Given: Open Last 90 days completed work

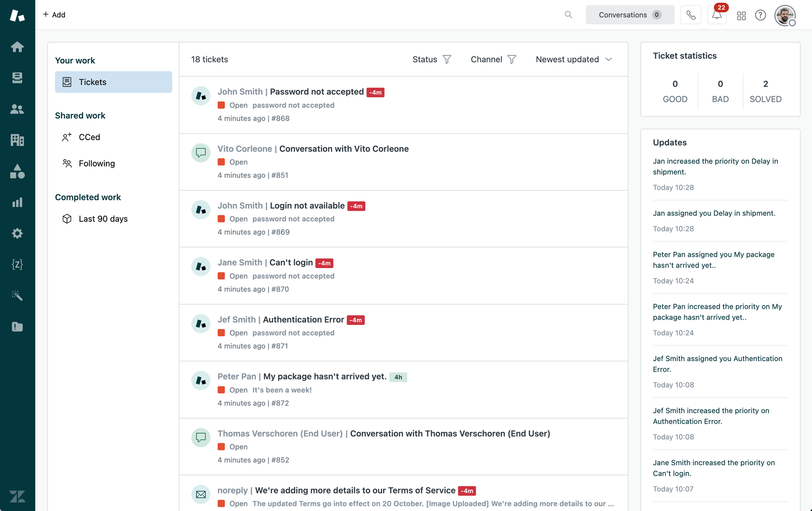Looking at the screenshot, I should (103, 219).
